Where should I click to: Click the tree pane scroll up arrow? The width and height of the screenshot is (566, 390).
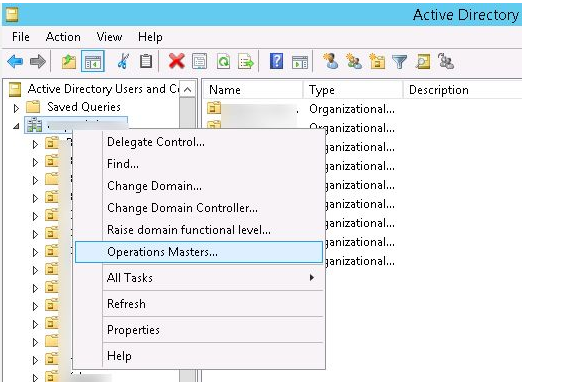[187, 89]
